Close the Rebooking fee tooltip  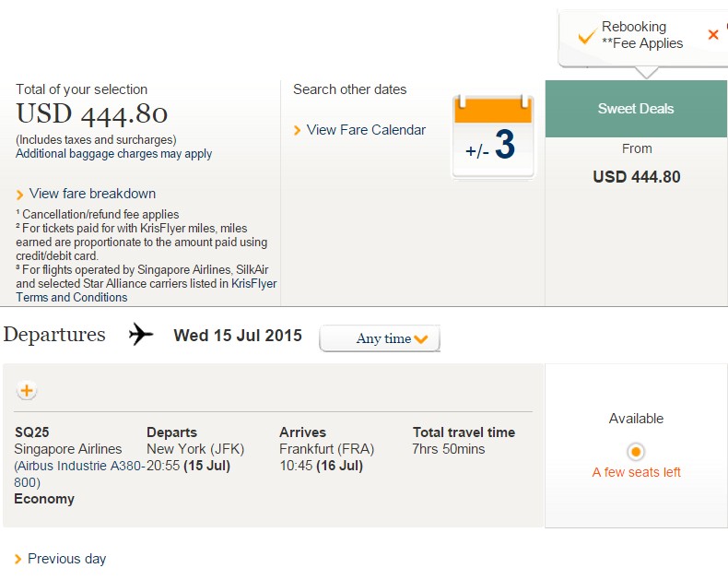click(x=713, y=34)
